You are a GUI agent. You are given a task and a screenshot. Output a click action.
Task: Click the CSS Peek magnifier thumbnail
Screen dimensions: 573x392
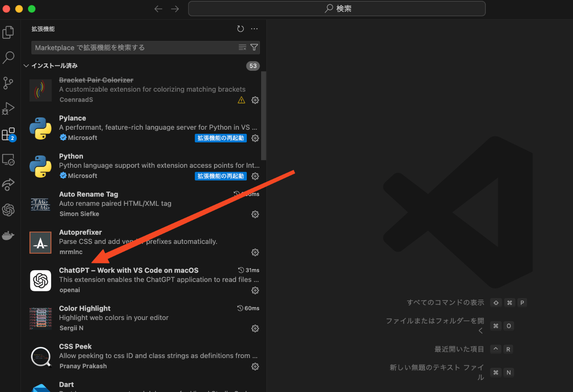tap(41, 357)
